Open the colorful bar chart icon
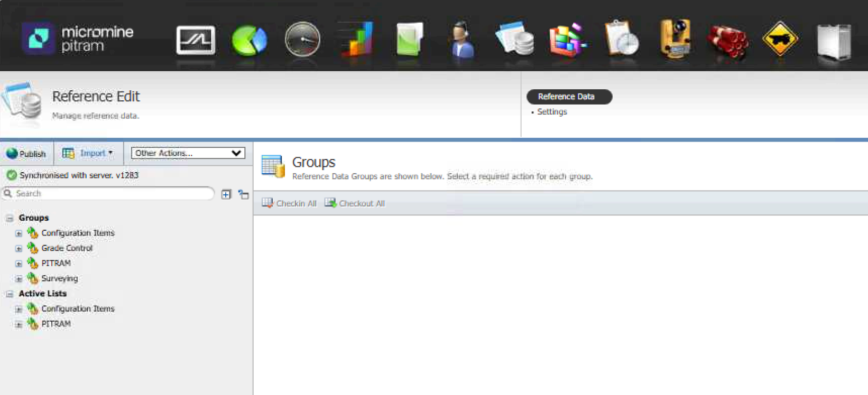 click(356, 40)
